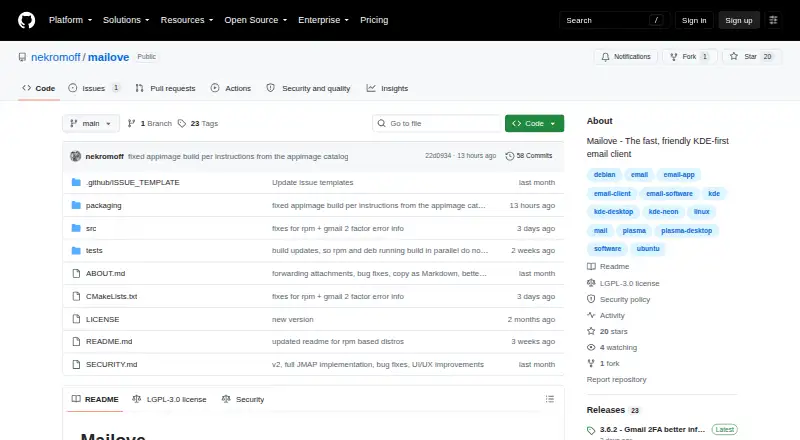Open the packaging folder icon

click(x=76, y=205)
